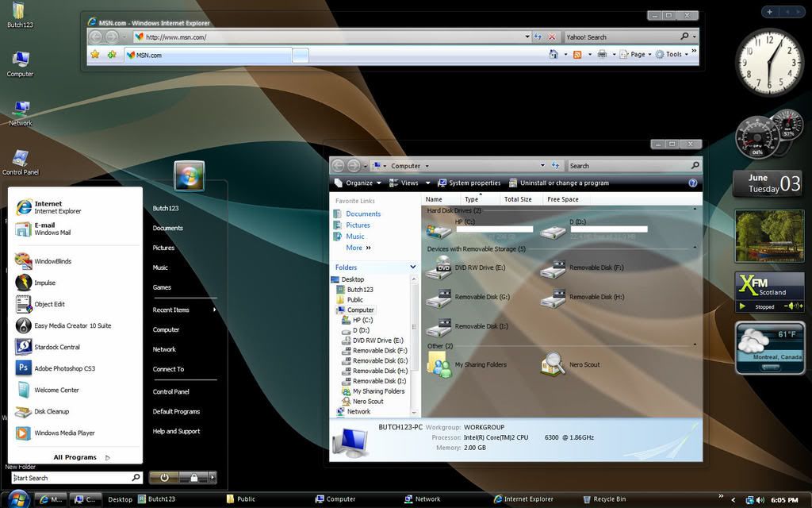This screenshot has width=812, height=508.
Task: Launch Adobe Photoshop CS3
Action: point(56,368)
